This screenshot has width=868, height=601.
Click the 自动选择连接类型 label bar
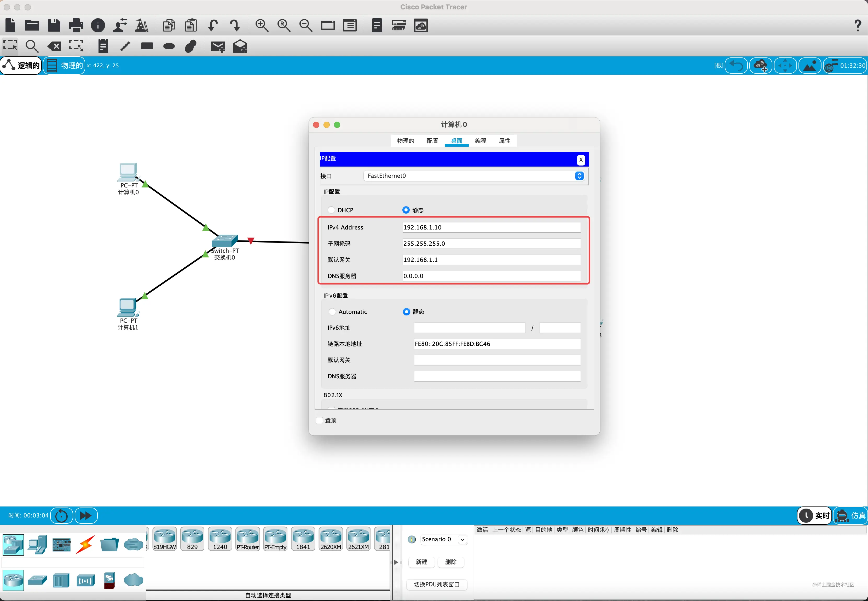(x=268, y=595)
